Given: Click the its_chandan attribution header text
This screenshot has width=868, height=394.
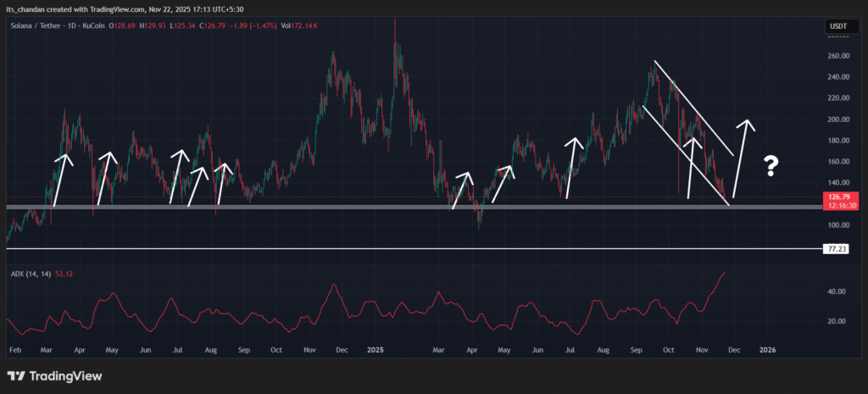Looking at the screenshot, I should tap(125, 9).
